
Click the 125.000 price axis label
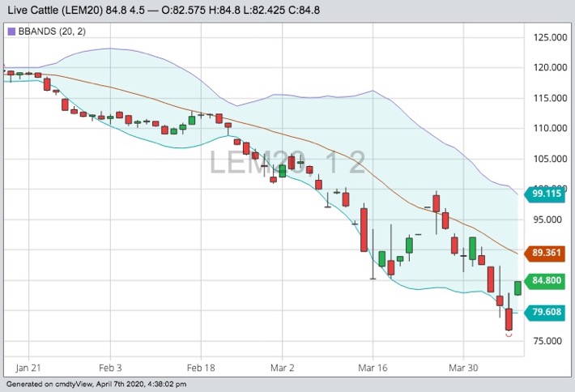click(x=550, y=37)
